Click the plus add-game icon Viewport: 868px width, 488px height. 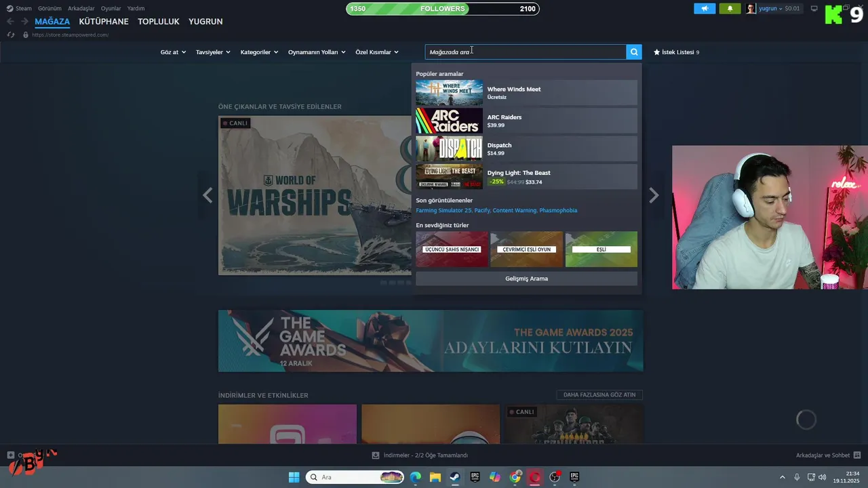point(11,455)
